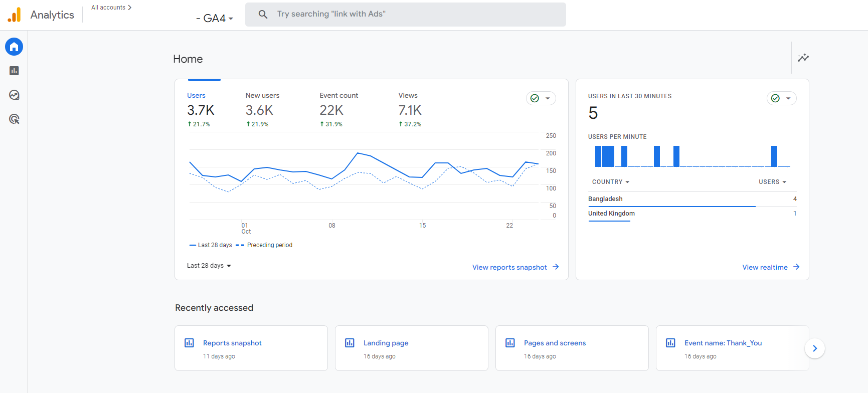Select the Users metric tab

pyautogui.click(x=201, y=109)
